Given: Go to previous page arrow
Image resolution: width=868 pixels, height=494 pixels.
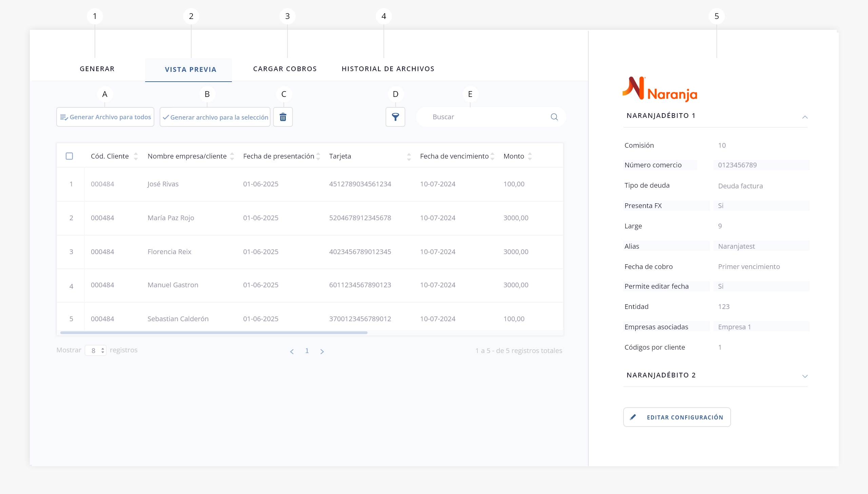Looking at the screenshot, I should (x=292, y=351).
